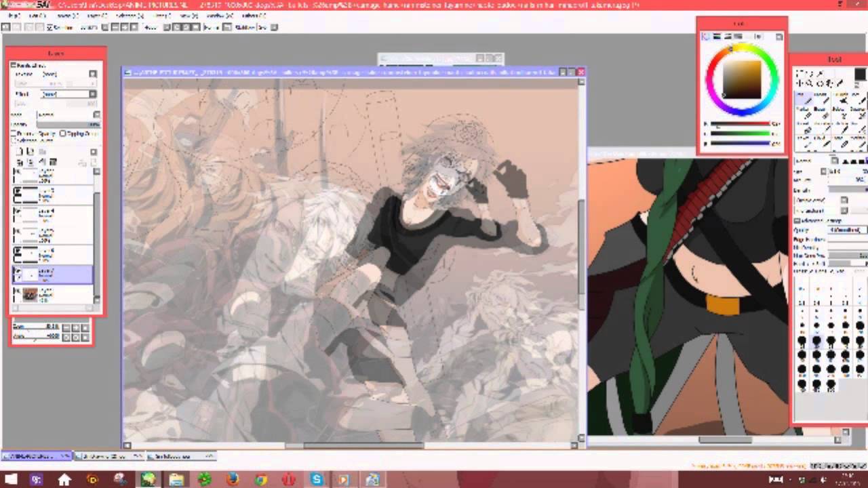Toggle the scratchpad panel icon
The image size is (868, 488).
[758, 36]
